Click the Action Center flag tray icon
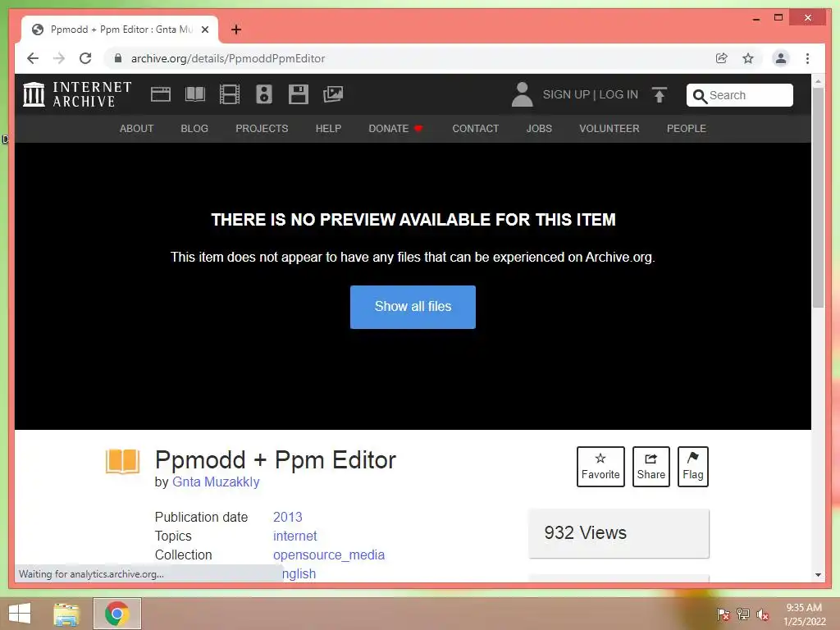Viewport: 840px width, 630px height. click(724, 614)
